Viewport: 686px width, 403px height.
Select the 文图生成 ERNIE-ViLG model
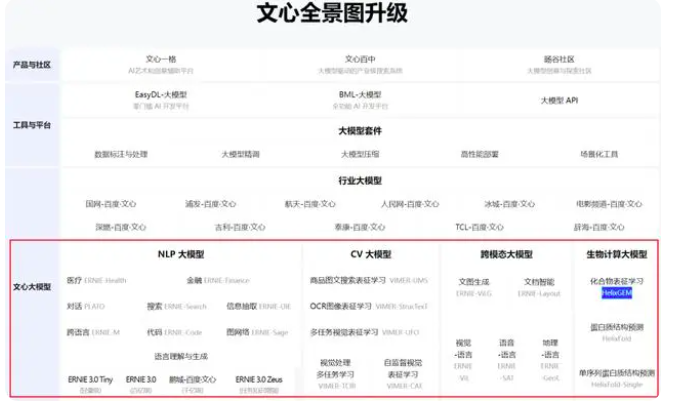pos(474,287)
